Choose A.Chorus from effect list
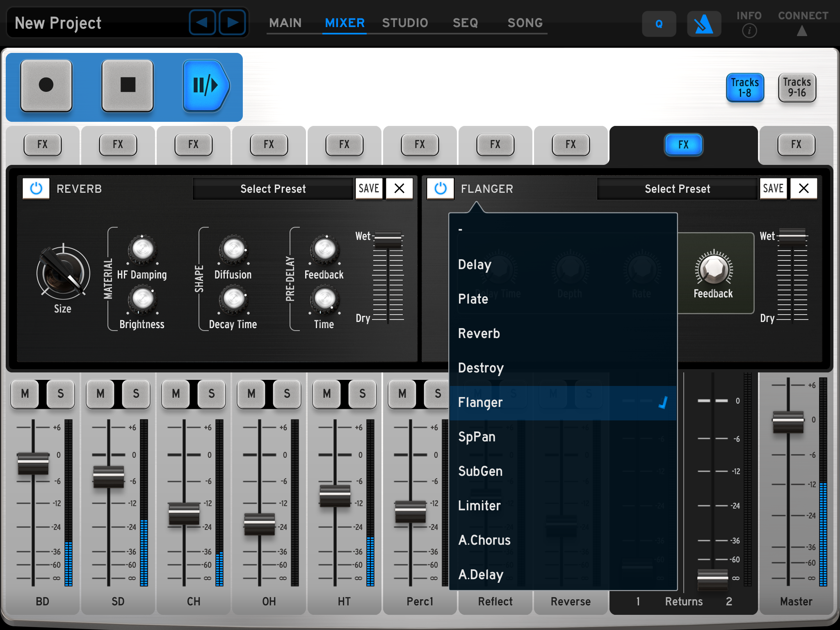840x630 pixels. 563,540
